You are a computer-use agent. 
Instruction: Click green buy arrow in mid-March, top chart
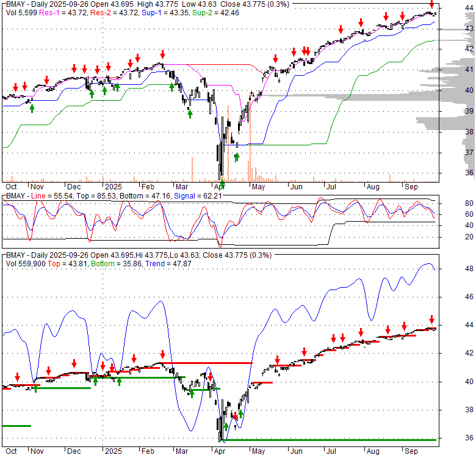pyautogui.click(x=190, y=114)
